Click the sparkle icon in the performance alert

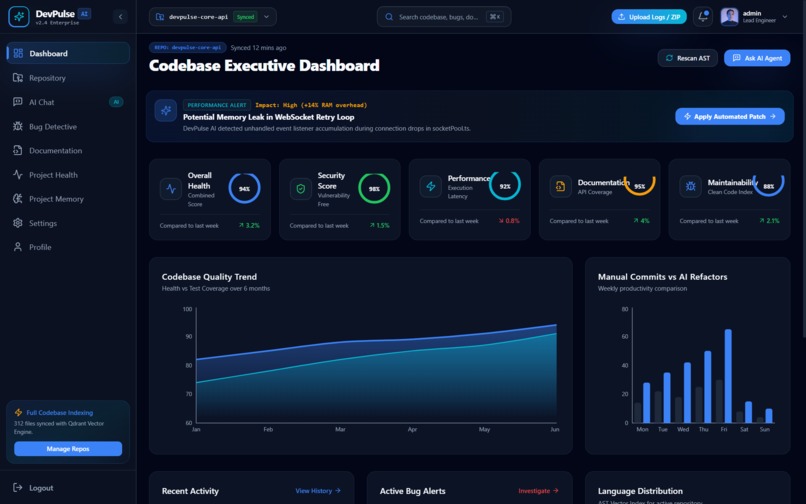point(166,110)
